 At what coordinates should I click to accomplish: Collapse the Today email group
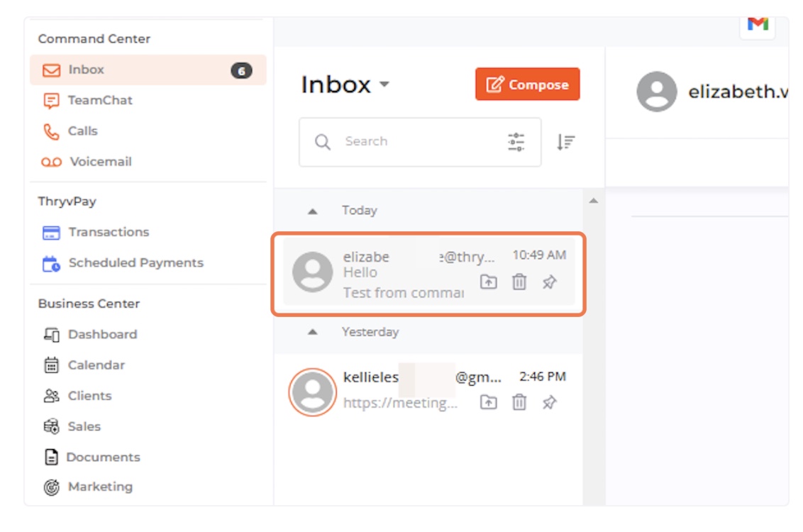pos(312,211)
